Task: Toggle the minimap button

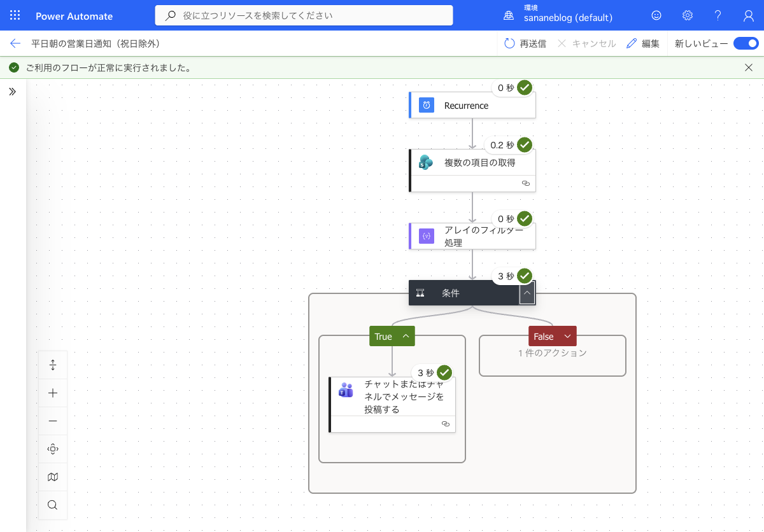Action: click(53, 477)
